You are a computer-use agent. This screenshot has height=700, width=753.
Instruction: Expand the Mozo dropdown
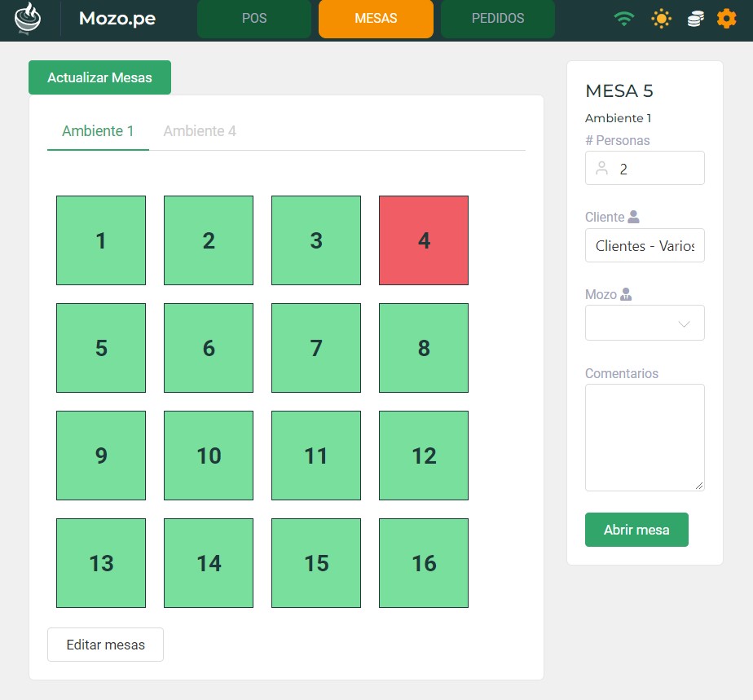(645, 324)
